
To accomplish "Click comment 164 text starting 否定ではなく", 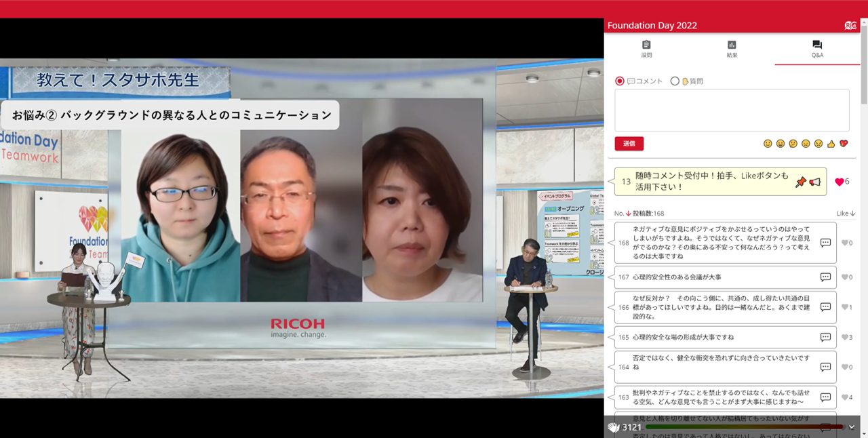I will [721, 362].
